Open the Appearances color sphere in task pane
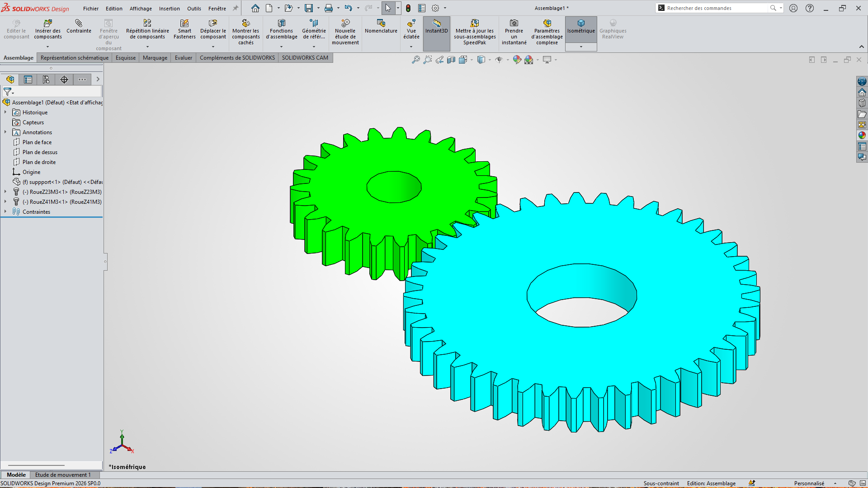This screenshot has width=868, height=488. click(x=862, y=136)
